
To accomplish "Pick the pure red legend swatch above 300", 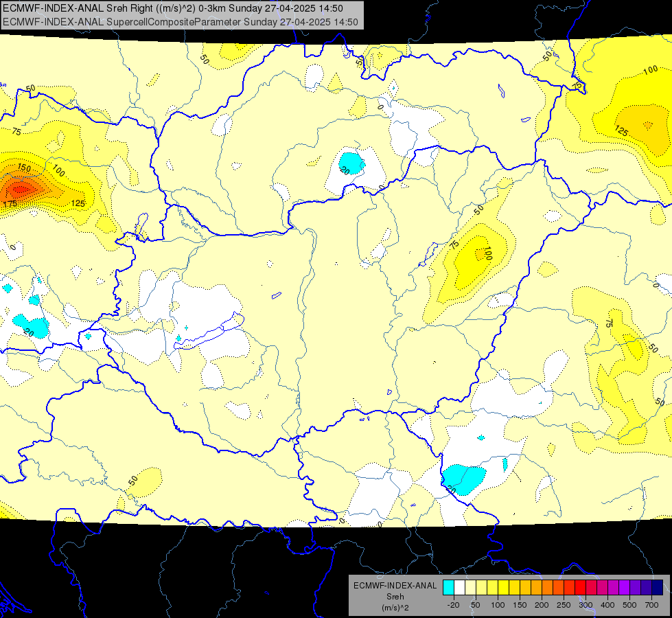I will pos(580,587).
